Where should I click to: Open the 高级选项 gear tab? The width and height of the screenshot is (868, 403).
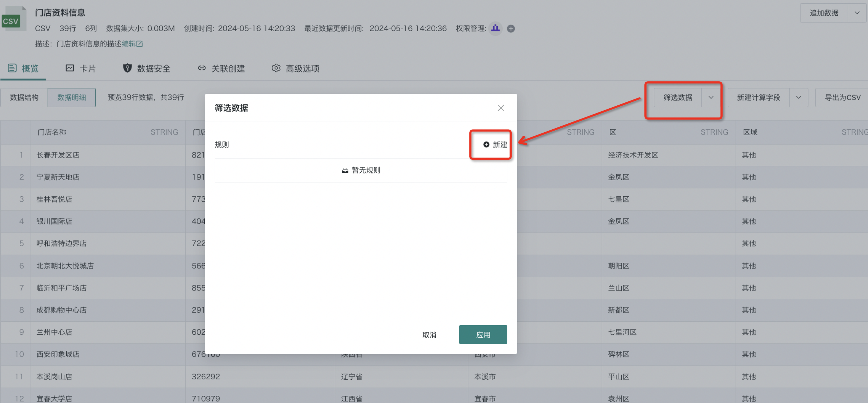(x=295, y=69)
